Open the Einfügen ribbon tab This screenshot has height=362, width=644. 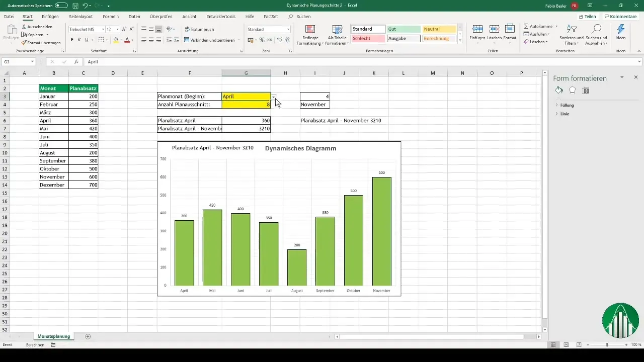(x=50, y=17)
